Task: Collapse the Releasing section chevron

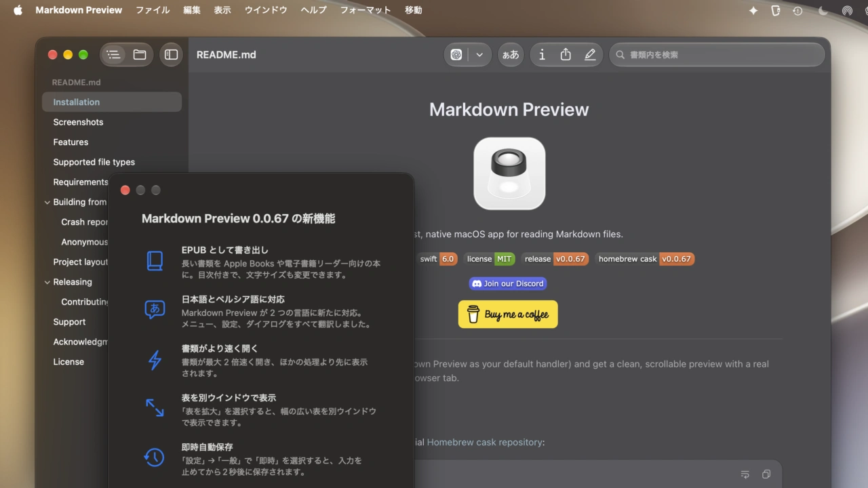Action: click(47, 282)
